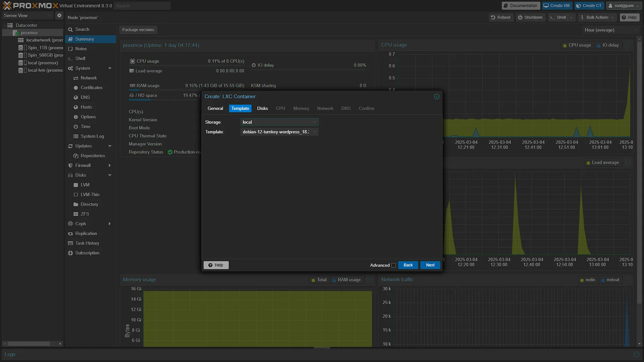Click the Create VM button

click(556, 6)
